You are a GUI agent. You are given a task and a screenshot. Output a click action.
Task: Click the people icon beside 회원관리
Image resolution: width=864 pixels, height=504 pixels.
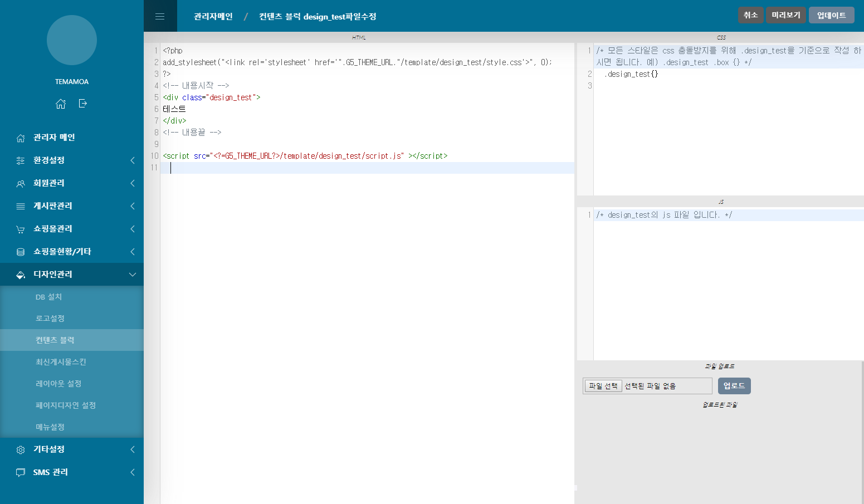(21, 183)
